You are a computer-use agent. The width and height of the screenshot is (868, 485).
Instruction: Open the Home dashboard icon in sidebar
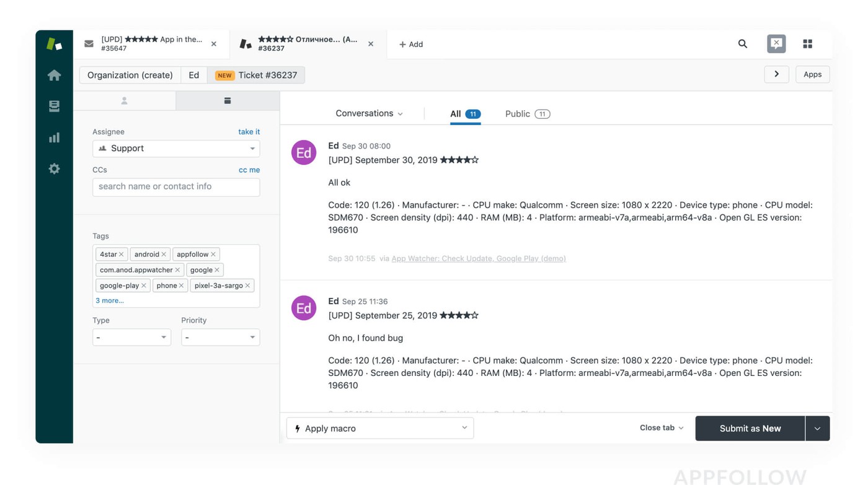pos(55,75)
